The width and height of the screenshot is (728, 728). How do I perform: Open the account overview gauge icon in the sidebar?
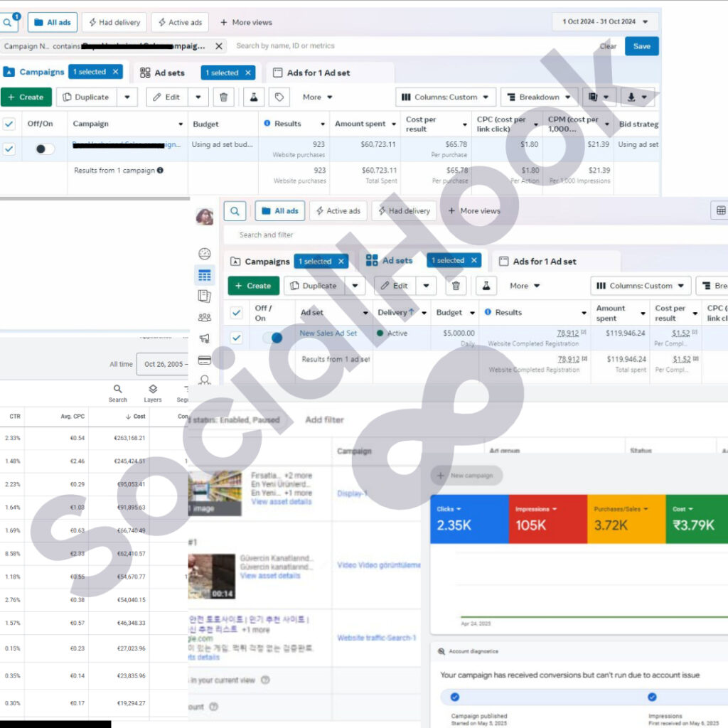click(204, 254)
